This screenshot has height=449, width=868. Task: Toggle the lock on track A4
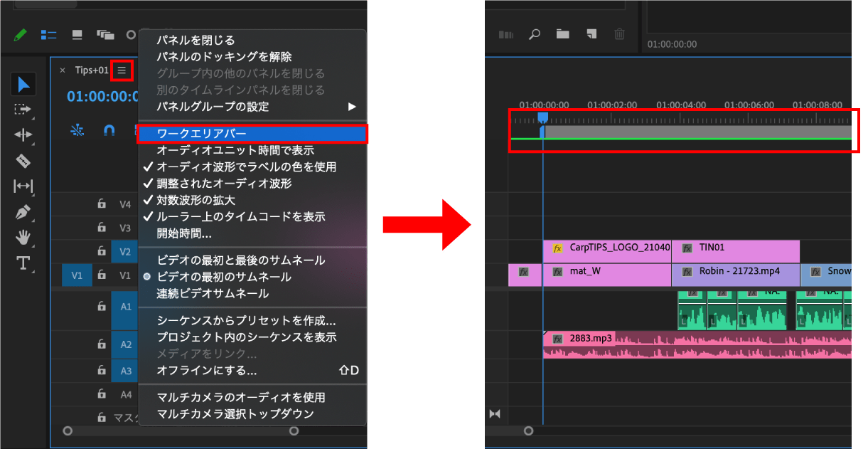tap(102, 393)
